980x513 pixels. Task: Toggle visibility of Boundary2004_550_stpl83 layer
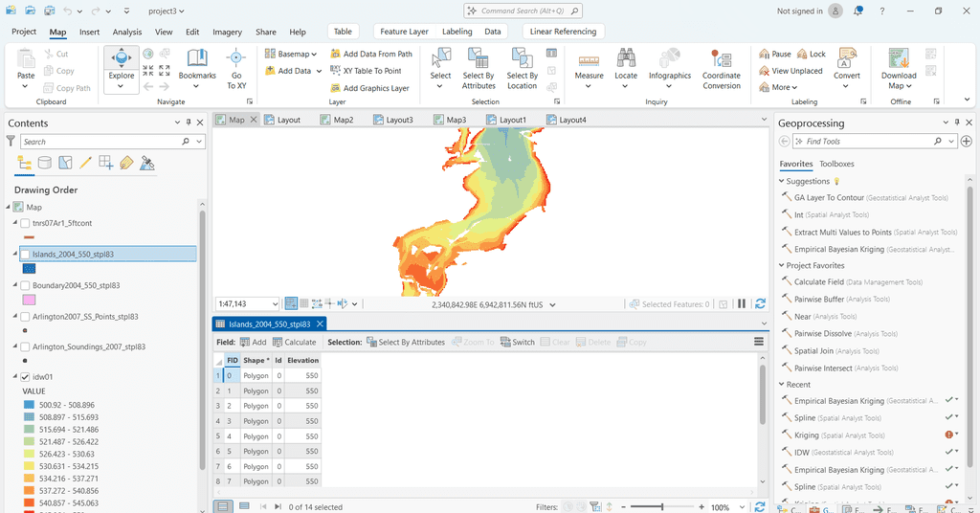coord(25,285)
